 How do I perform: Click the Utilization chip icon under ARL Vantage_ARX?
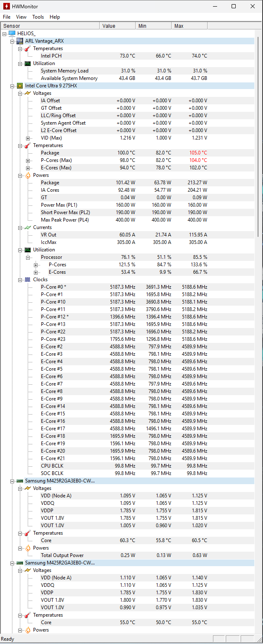pos(27,63)
